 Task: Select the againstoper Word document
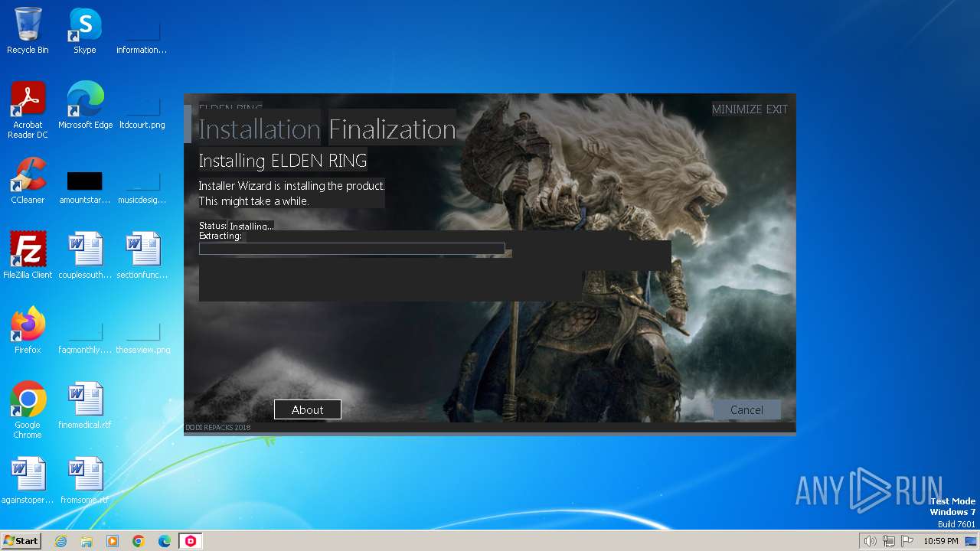pyautogui.click(x=28, y=480)
